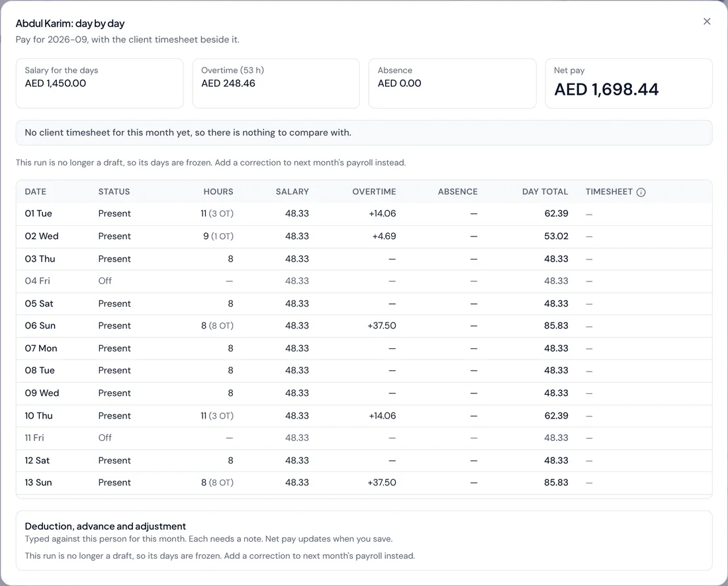
Task: Click day total 62.39 for 10 Thu
Action: click(x=556, y=416)
